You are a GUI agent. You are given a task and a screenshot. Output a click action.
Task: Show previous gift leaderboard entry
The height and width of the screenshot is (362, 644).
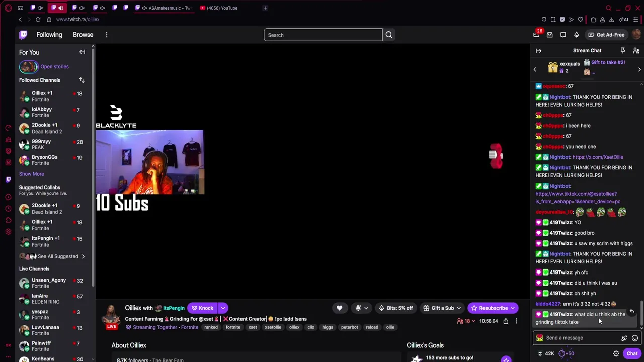tap(535, 70)
